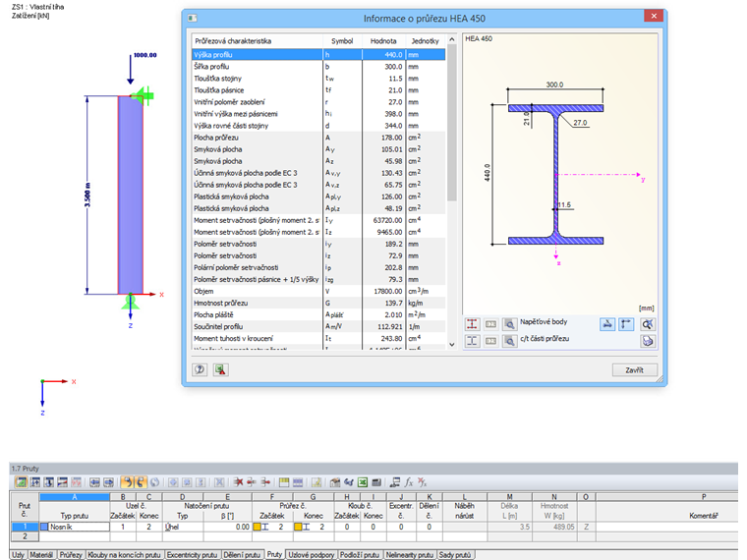Open Dělení prutu tab

pos(242,555)
